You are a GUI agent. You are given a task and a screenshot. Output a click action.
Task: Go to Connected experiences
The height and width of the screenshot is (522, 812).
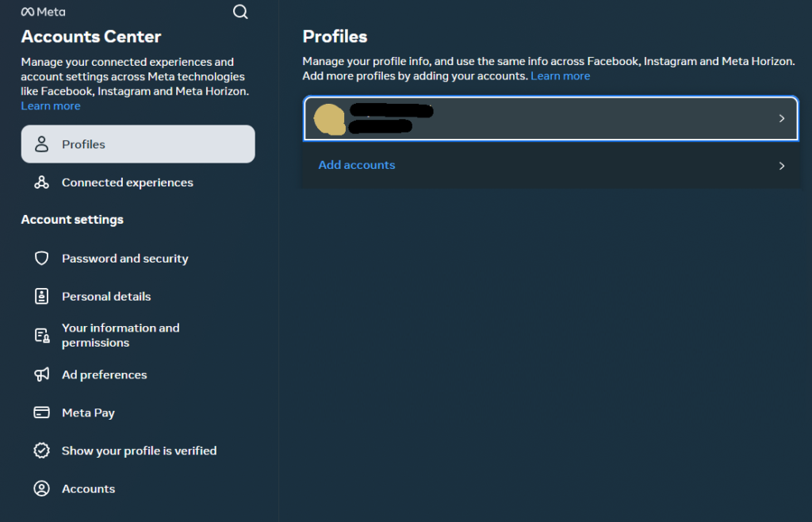138,182
